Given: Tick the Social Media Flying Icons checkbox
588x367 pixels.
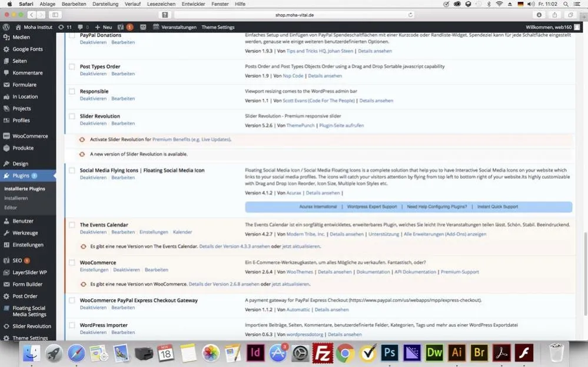Looking at the screenshot, I should click(72, 170).
